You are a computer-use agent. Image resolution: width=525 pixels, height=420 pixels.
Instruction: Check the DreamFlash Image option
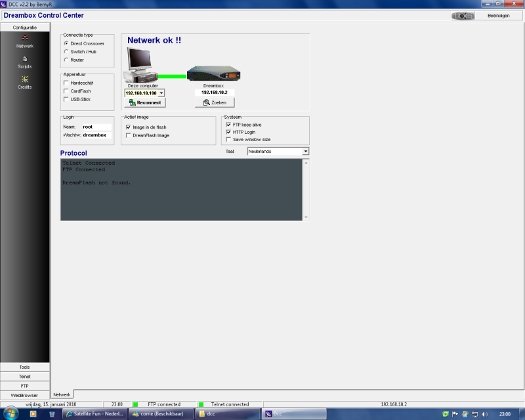pyautogui.click(x=128, y=135)
